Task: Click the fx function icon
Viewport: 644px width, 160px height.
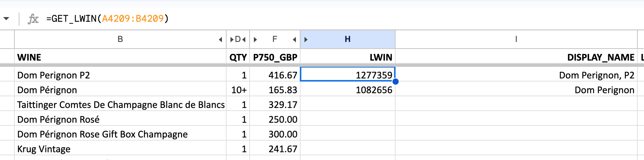Action: pos(33,19)
